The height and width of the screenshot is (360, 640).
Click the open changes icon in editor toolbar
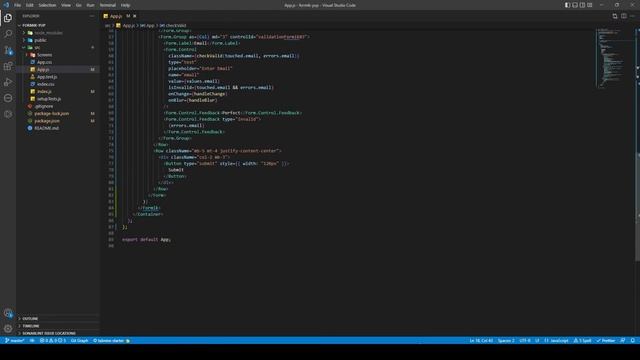(x=615, y=16)
